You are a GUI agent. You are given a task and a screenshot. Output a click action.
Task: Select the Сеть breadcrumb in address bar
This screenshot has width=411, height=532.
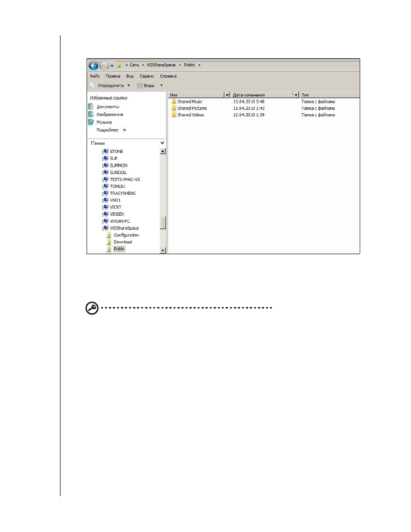click(x=134, y=65)
